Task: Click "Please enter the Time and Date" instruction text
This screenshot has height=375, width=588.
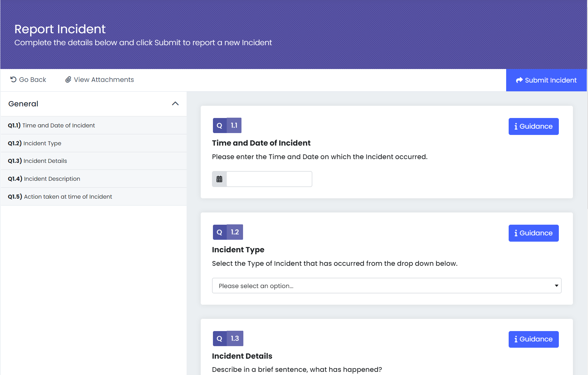Action: [320, 157]
